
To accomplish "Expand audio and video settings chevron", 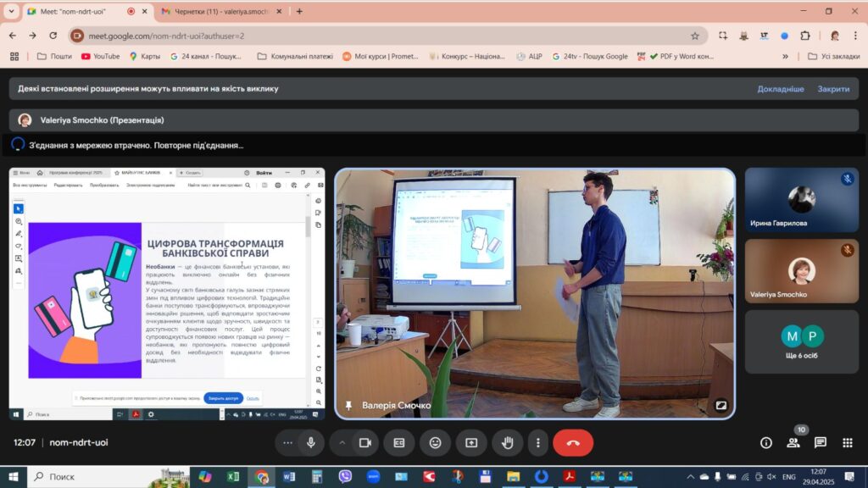I will [x=342, y=442].
